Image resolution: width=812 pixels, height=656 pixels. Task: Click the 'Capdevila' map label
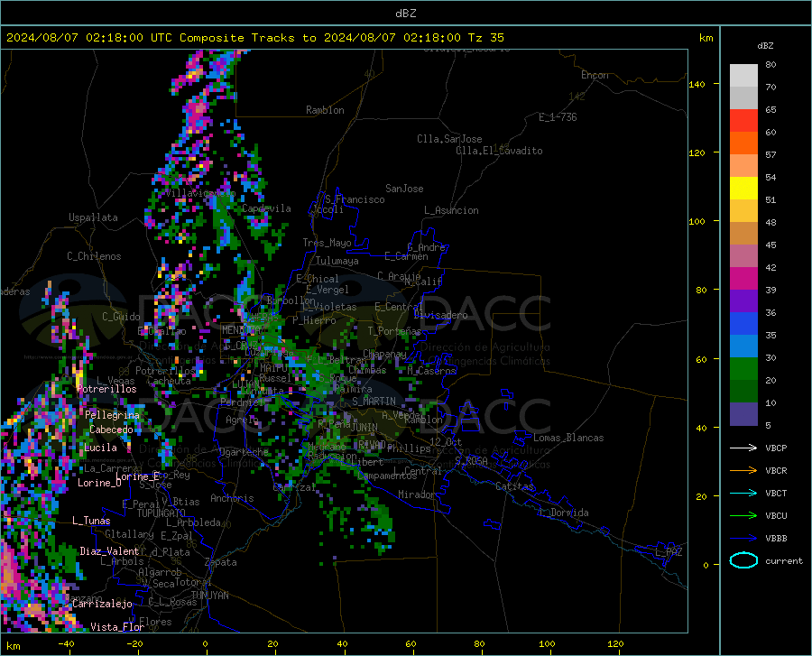pos(266,208)
